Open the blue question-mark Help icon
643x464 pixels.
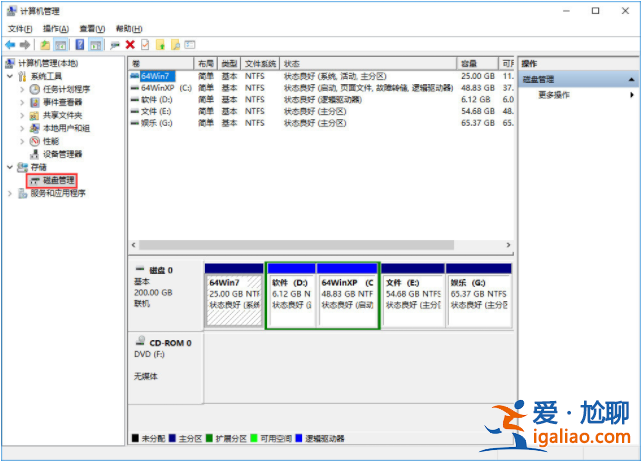coord(80,45)
